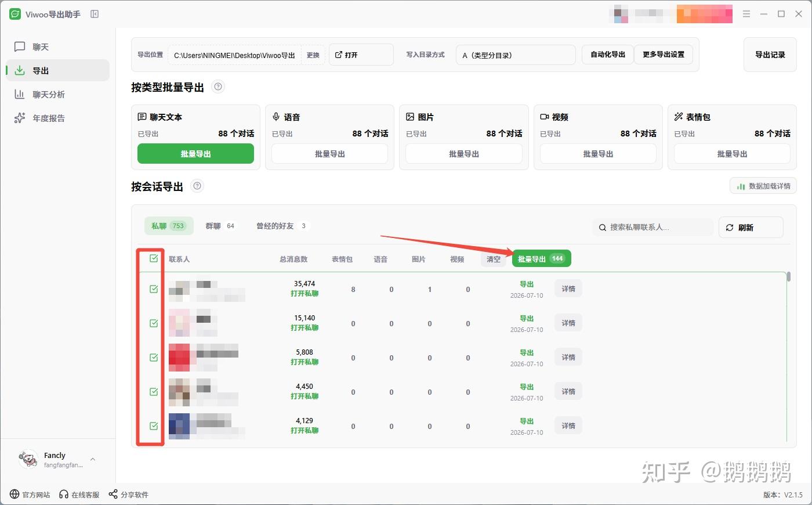Open 官方网站 in the footer
The width and height of the screenshot is (812, 505).
click(x=30, y=495)
